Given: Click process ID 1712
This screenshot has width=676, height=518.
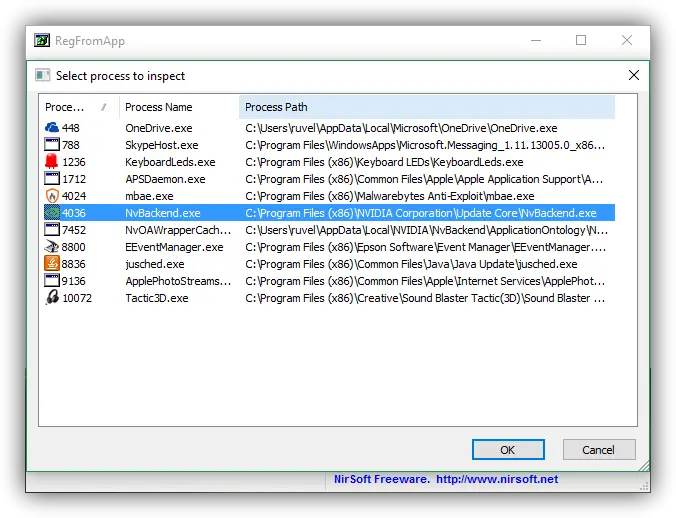Looking at the screenshot, I should coord(74,179).
